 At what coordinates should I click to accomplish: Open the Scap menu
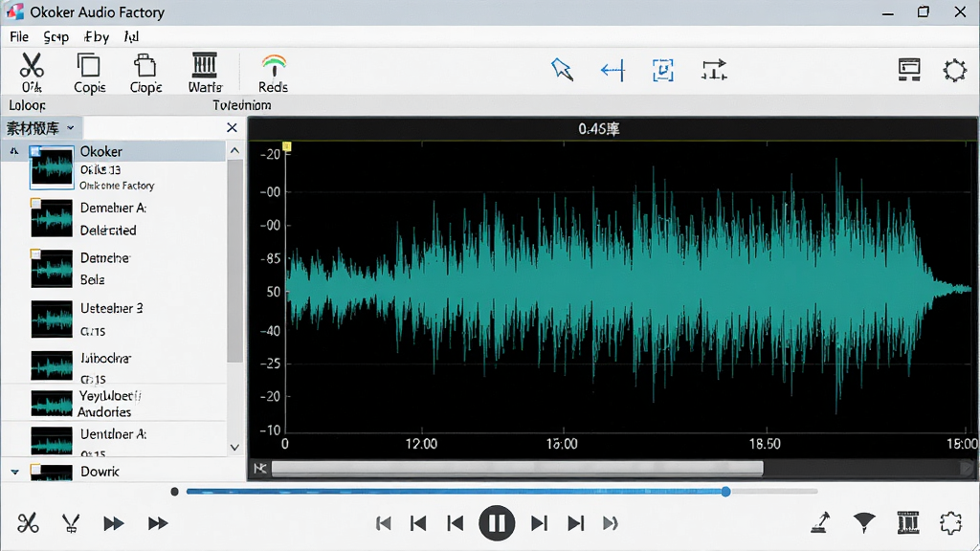pyautogui.click(x=56, y=37)
